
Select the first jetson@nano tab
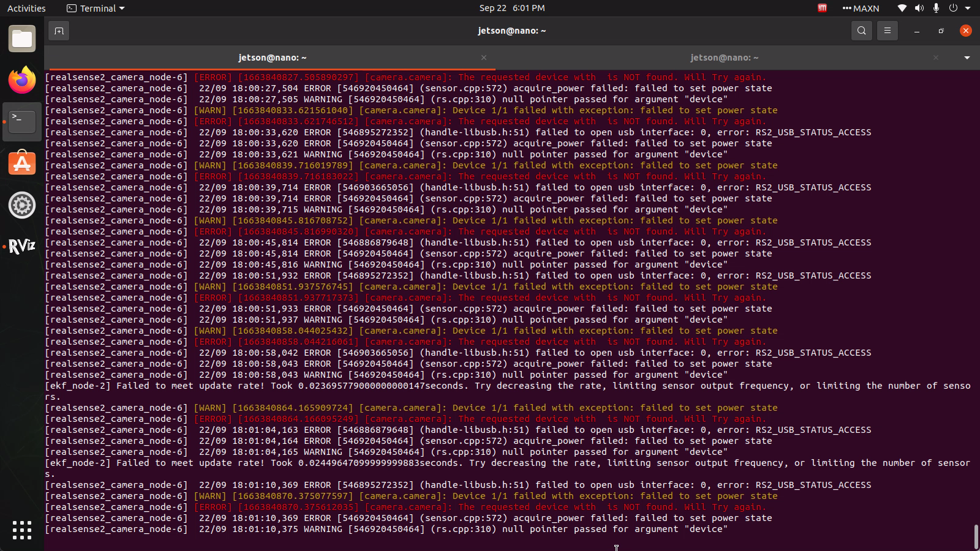(272, 58)
